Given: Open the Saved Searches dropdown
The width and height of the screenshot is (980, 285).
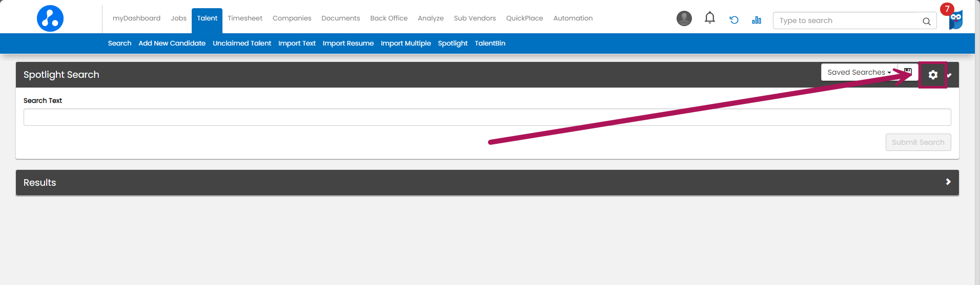Looking at the screenshot, I should (x=859, y=72).
